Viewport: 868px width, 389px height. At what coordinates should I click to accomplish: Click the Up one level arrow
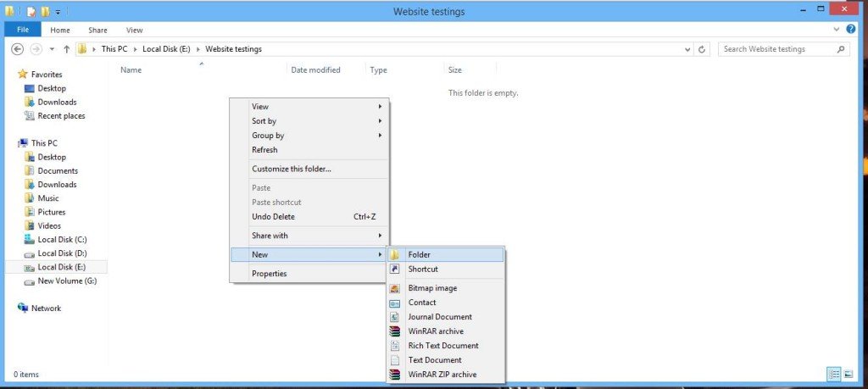(x=66, y=49)
